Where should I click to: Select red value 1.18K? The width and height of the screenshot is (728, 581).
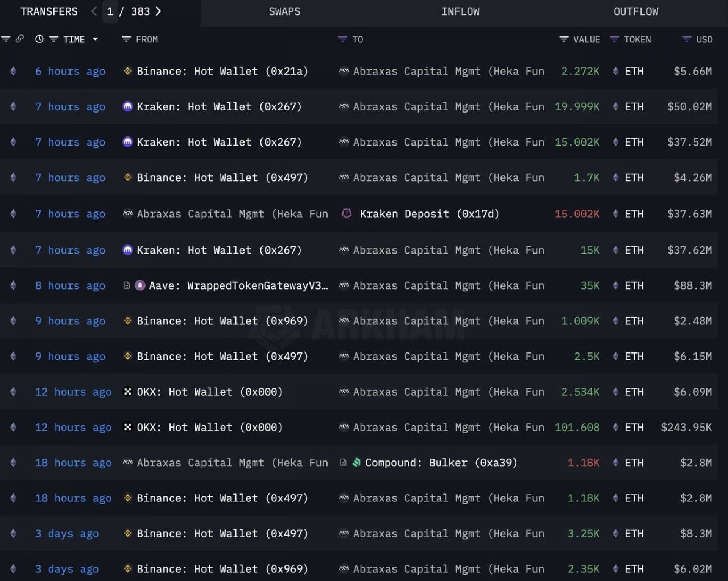[x=584, y=463]
